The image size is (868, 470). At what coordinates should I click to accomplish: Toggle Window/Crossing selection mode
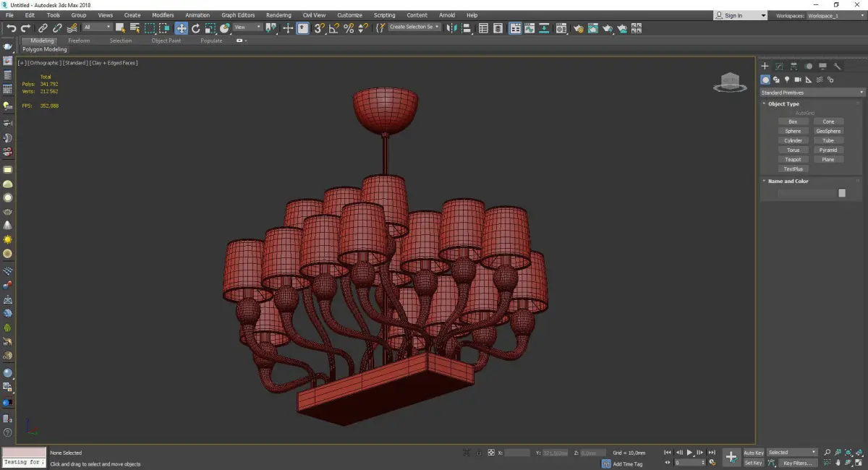pyautogui.click(x=164, y=28)
